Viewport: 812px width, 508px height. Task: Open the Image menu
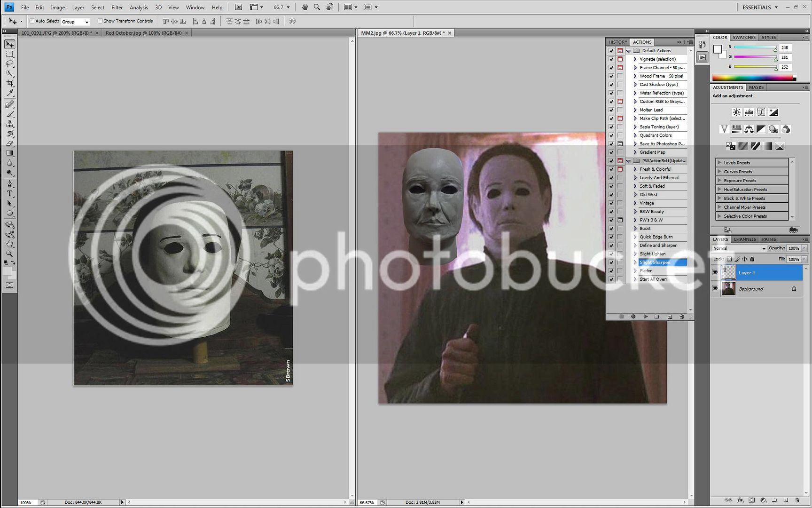pyautogui.click(x=58, y=8)
